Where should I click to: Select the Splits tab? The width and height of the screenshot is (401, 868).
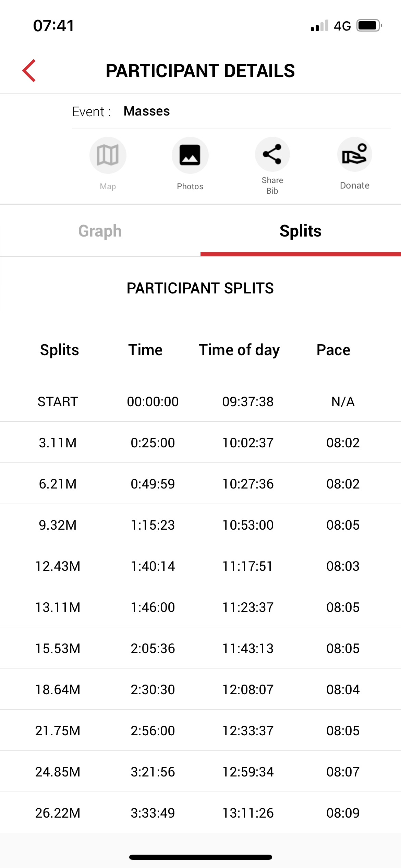300,231
